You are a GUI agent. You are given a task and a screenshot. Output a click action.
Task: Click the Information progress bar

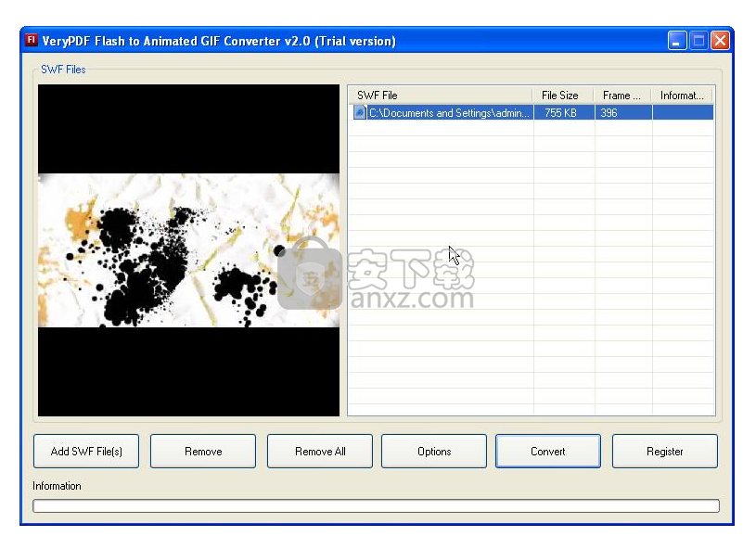(x=376, y=505)
